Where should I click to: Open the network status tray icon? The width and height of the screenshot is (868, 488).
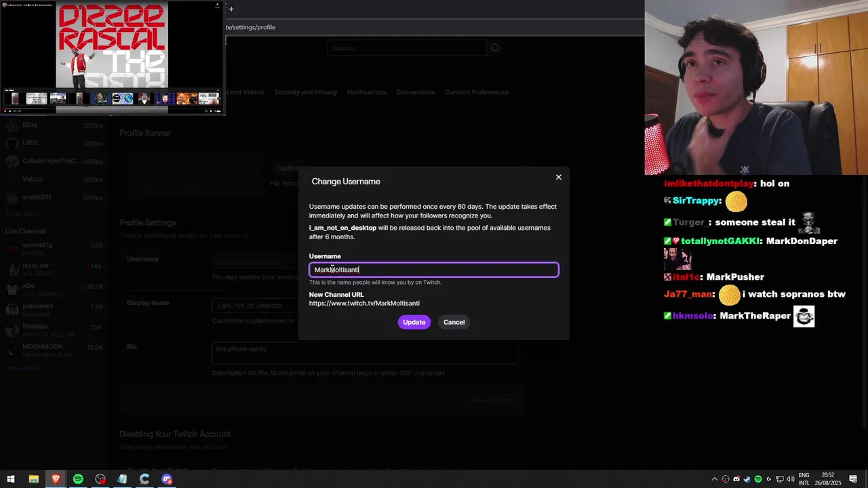coord(780,479)
